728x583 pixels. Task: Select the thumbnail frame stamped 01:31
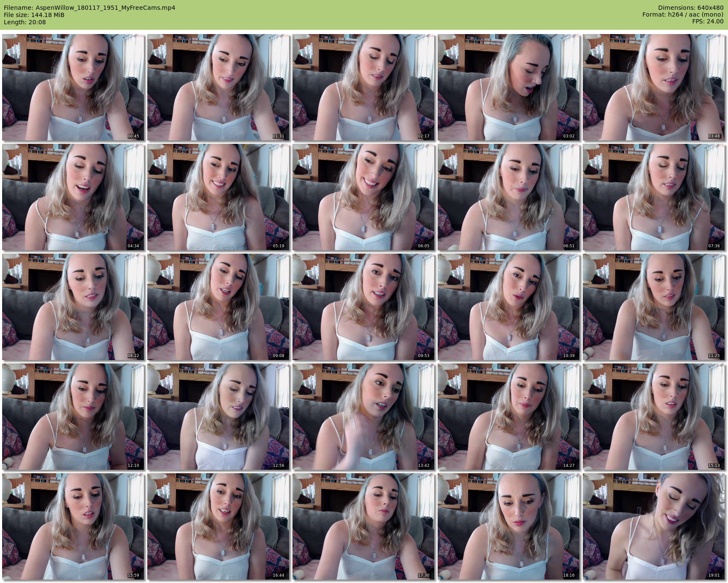218,87
